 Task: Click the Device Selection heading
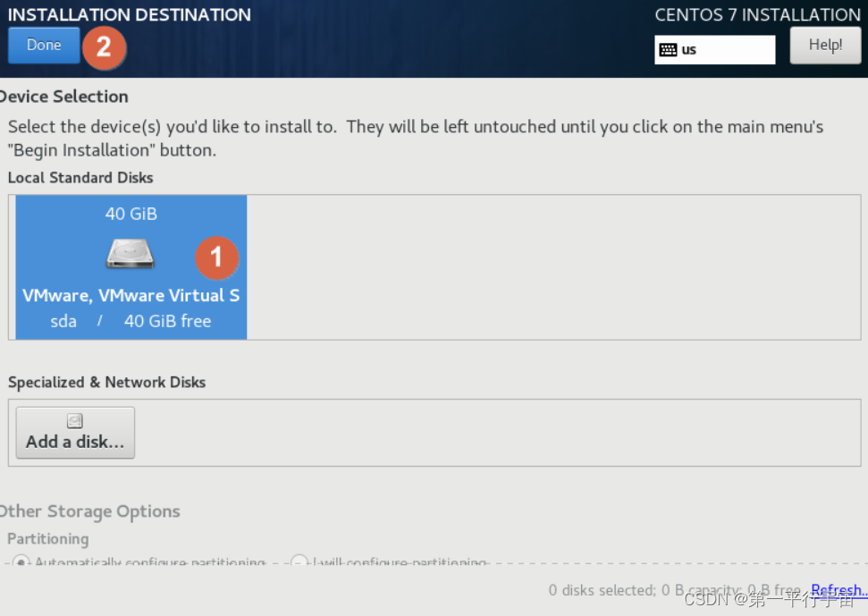[x=63, y=97]
